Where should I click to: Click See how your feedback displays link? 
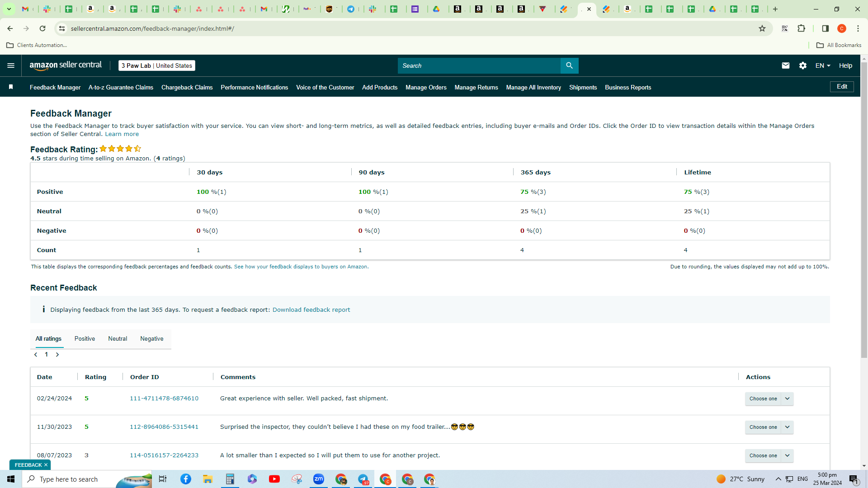click(x=301, y=267)
